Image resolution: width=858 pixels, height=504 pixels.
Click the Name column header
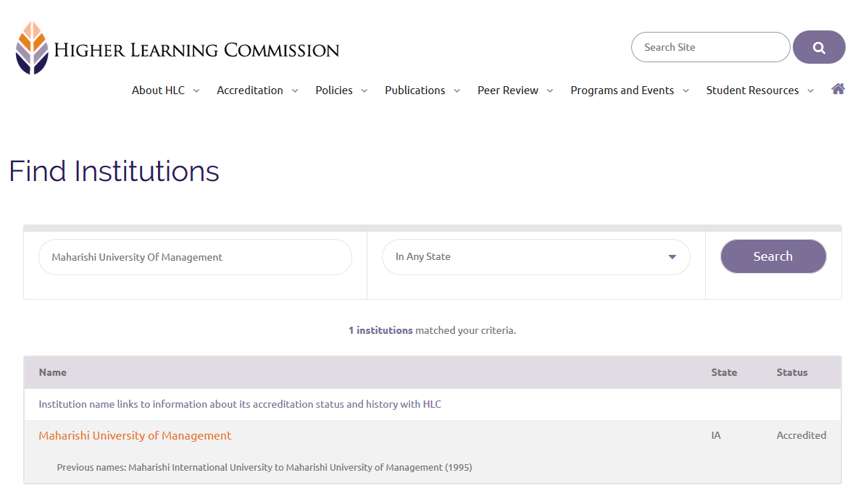tap(52, 372)
